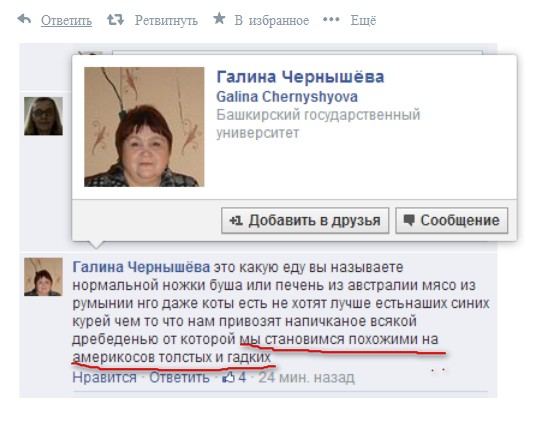555x421 pixels.
Task: Add tweet via В избранное
Action: 271,21
